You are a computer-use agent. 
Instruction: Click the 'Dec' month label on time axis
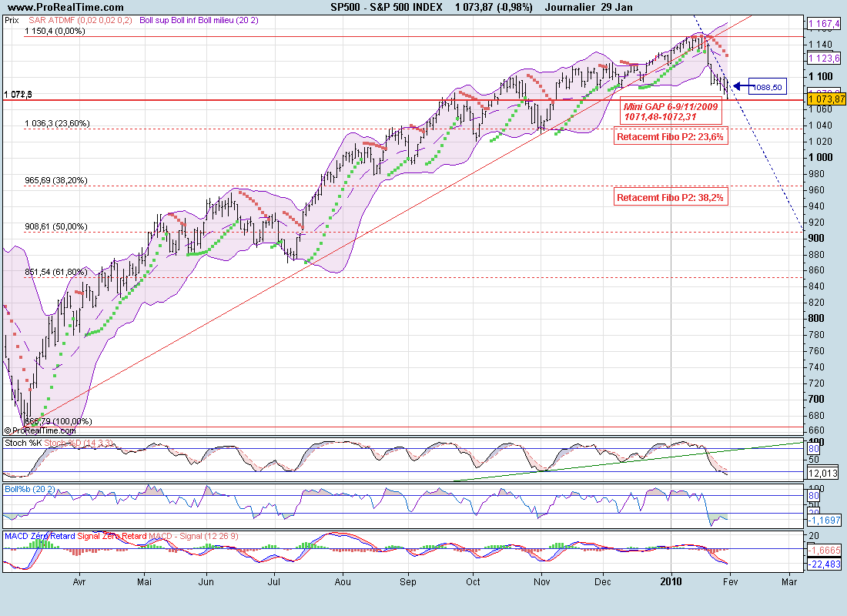tap(603, 582)
